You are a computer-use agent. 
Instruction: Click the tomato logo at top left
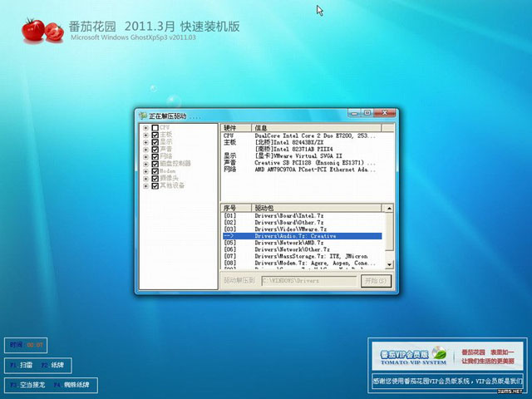[42, 31]
